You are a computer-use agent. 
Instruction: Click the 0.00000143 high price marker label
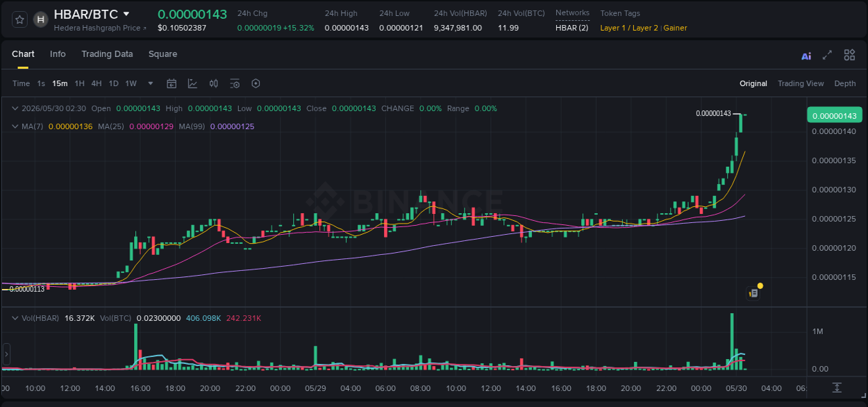tap(714, 113)
